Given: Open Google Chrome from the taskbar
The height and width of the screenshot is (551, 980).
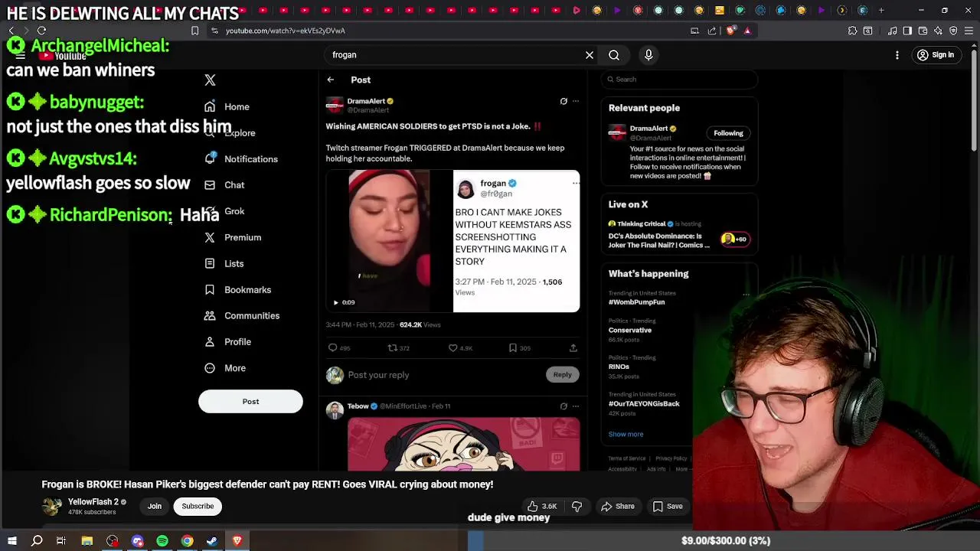Looking at the screenshot, I should [x=187, y=541].
